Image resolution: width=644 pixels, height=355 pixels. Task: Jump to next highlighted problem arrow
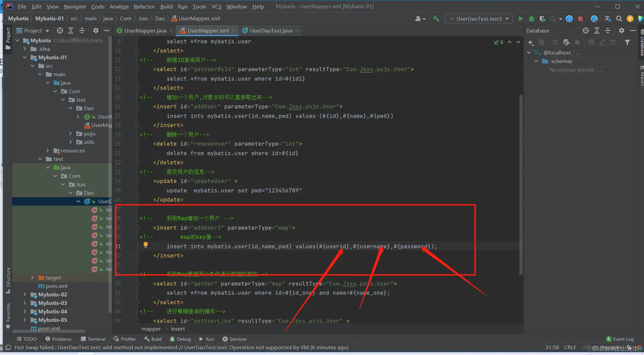point(518,42)
